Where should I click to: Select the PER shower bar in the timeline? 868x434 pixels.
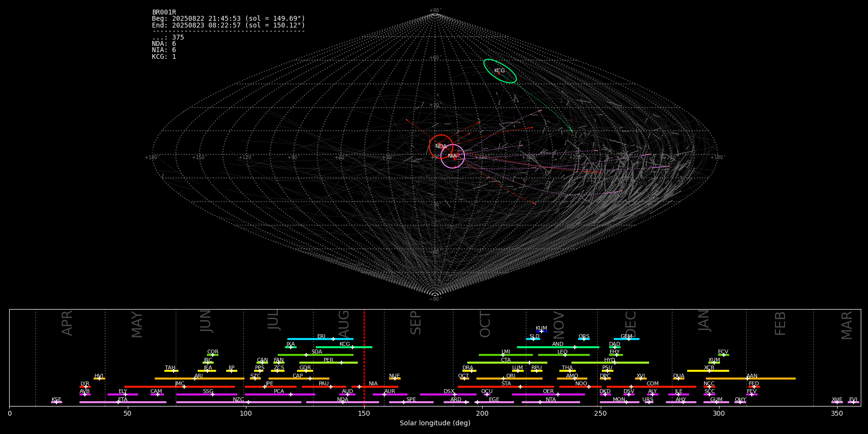tap(328, 363)
